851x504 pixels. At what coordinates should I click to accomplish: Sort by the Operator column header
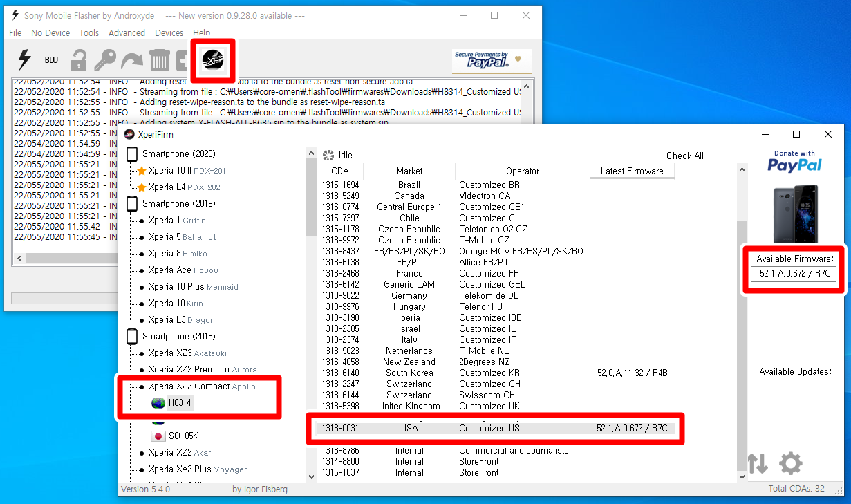pos(523,171)
